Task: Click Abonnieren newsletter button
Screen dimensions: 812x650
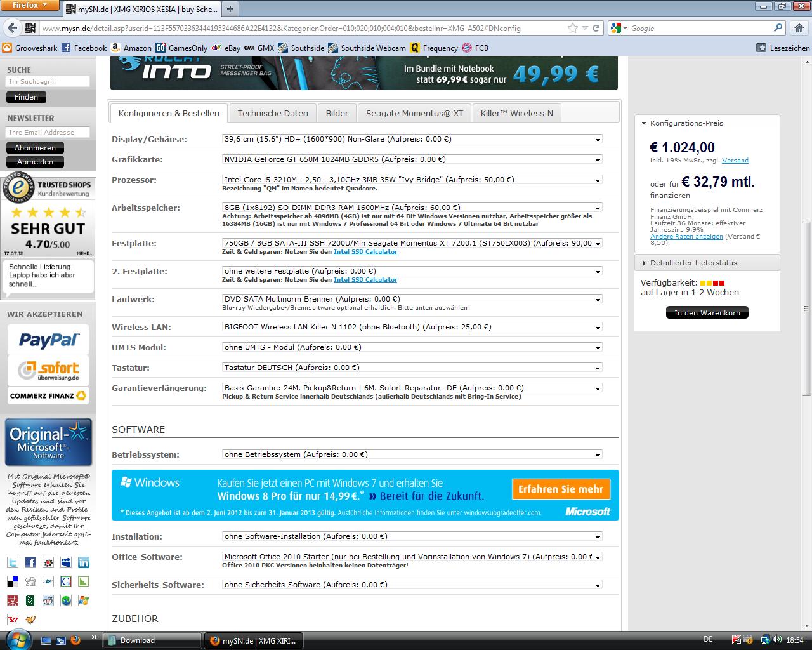Action: (x=35, y=148)
